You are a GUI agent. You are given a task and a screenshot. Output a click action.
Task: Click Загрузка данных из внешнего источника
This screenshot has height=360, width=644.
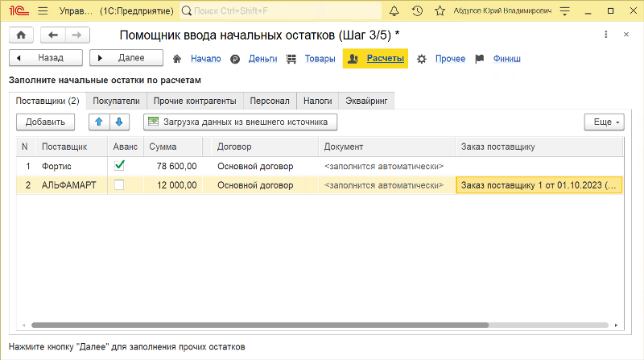(x=240, y=122)
